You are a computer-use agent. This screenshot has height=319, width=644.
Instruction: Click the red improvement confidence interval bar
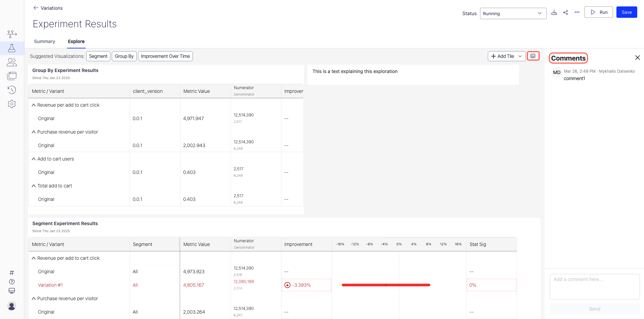(x=386, y=285)
